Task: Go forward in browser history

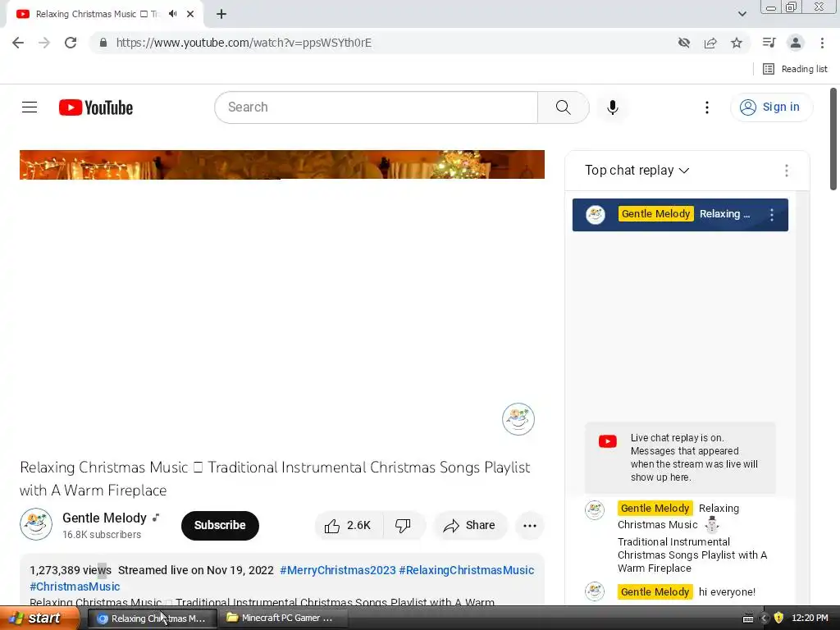Action: 44,43
